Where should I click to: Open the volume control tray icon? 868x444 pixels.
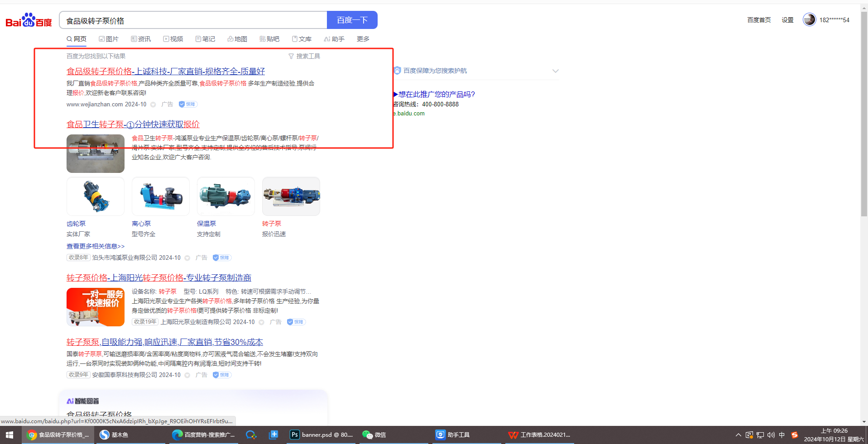[x=771, y=435]
